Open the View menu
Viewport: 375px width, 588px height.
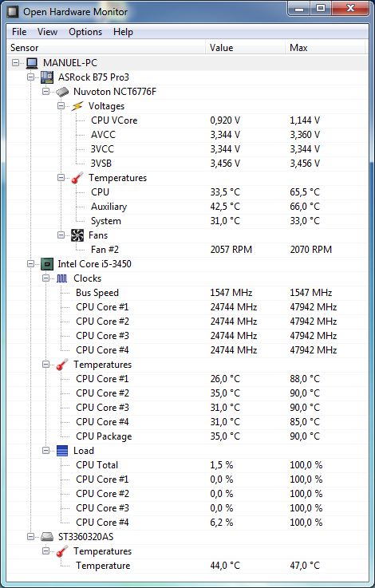point(47,32)
